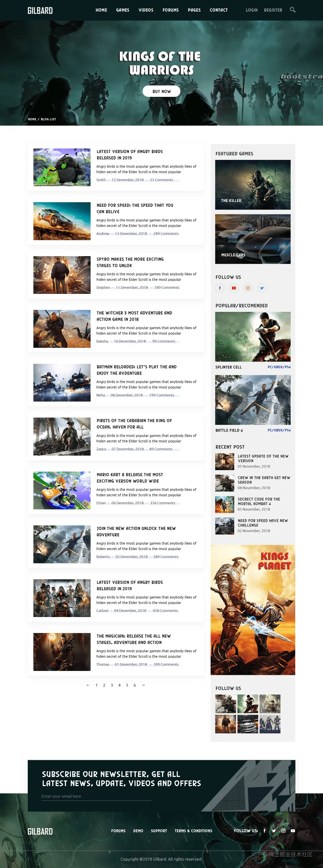
Task: Open 'Join the New Action' title
Action: coord(136,531)
